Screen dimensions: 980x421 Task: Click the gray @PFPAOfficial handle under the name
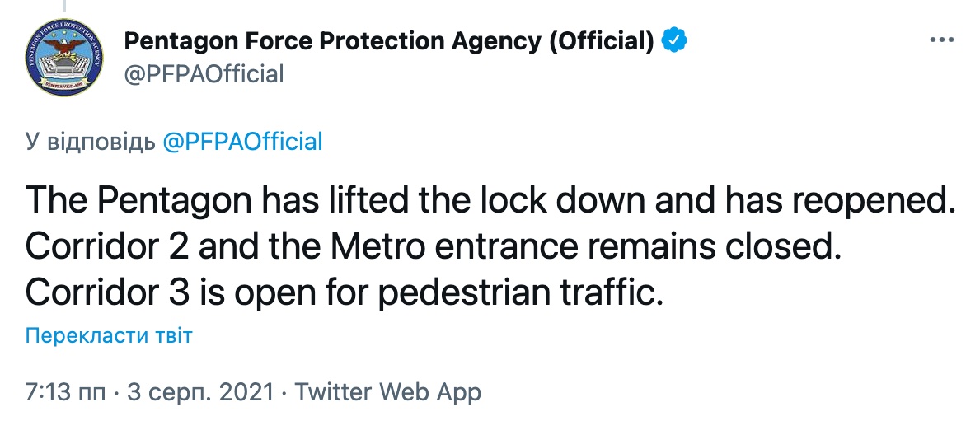204,73
